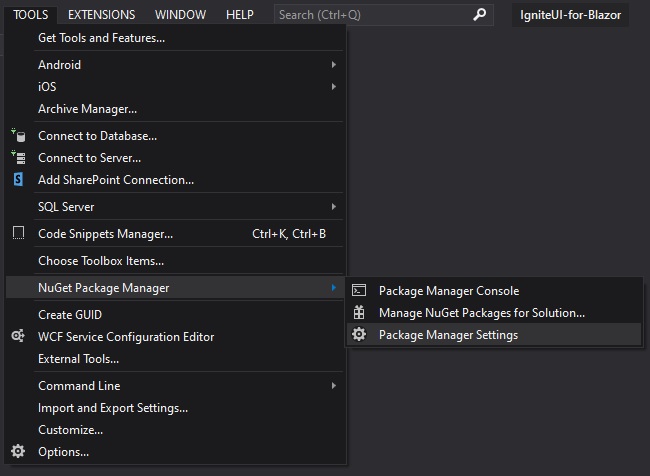Click the WCF Service Configuration Editor icon
The height and width of the screenshot is (476, 650).
18,337
